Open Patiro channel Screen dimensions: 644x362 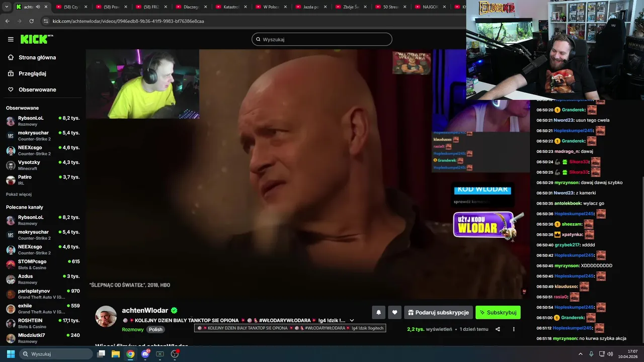pyautogui.click(x=43, y=180)
